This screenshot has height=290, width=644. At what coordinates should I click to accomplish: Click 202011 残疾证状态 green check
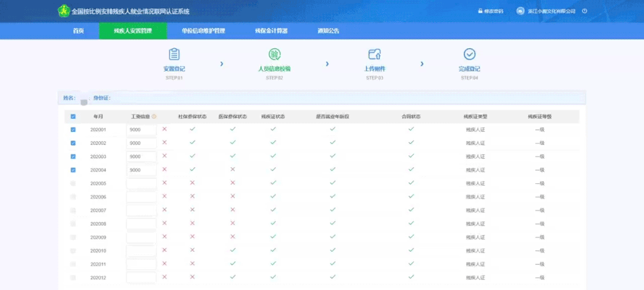point(273,263)
